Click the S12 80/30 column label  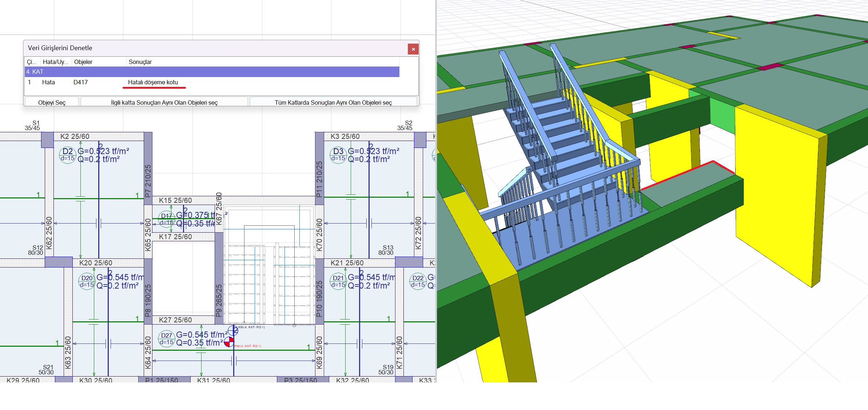pos(36,250)
